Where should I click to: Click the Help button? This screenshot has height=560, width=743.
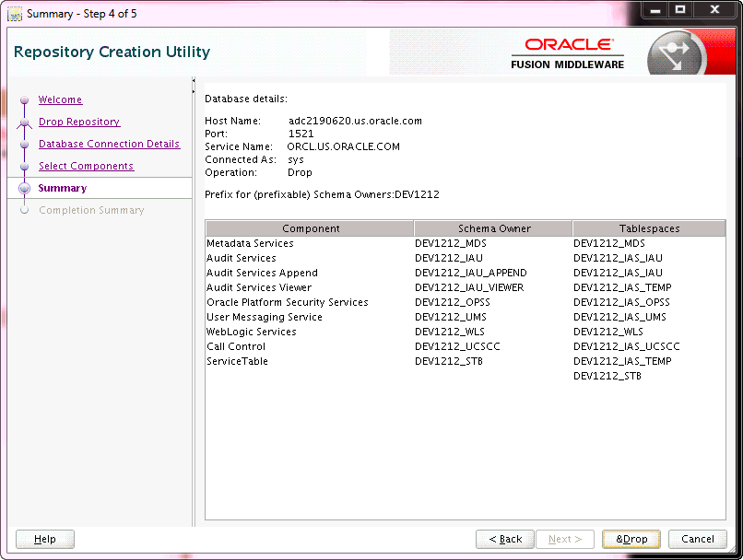[45, 539]
